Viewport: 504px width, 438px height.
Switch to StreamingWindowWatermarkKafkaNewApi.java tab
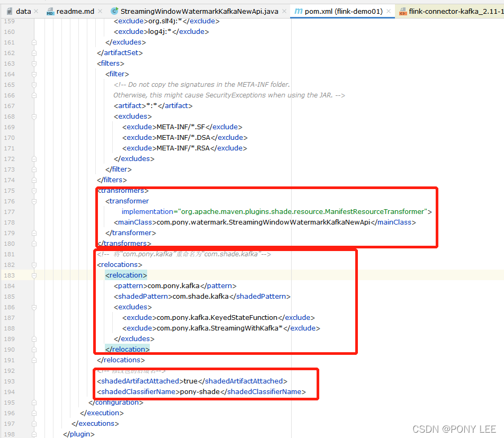point(199,11)
